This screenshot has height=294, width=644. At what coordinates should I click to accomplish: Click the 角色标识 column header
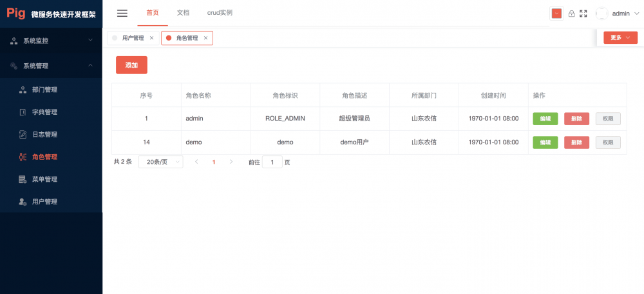[285, 95]
